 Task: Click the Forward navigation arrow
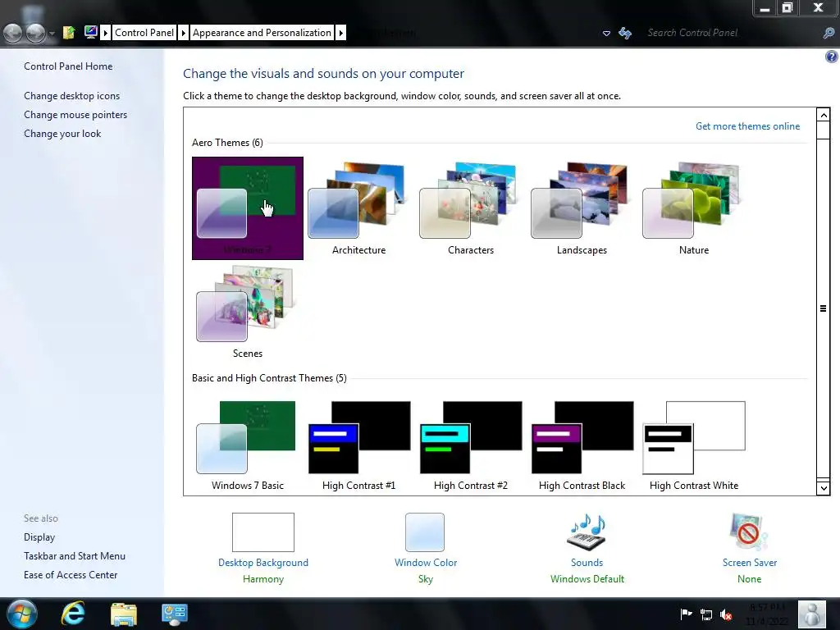coord(36,33)
